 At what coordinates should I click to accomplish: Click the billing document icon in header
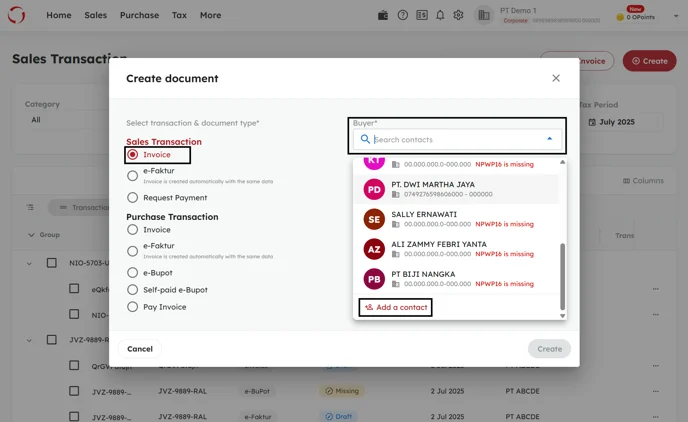tap(422, 15)
